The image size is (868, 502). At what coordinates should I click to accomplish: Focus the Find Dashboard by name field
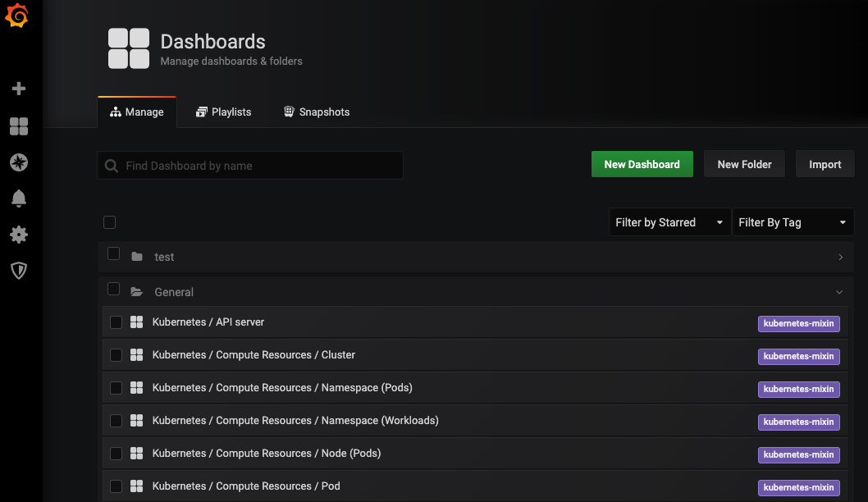coord(250,166)
